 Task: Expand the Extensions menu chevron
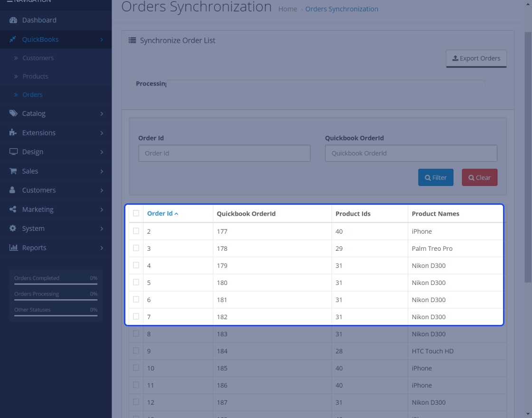102,133
